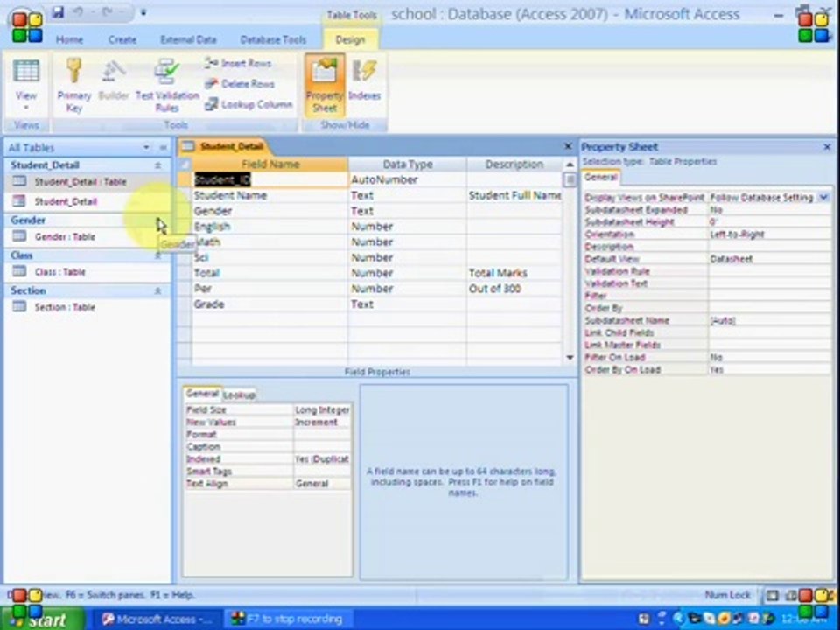The width and height of the screenshot is (840, 630).
Task: Click Subdatasheet Expanded property value
Action: (769, 210)
